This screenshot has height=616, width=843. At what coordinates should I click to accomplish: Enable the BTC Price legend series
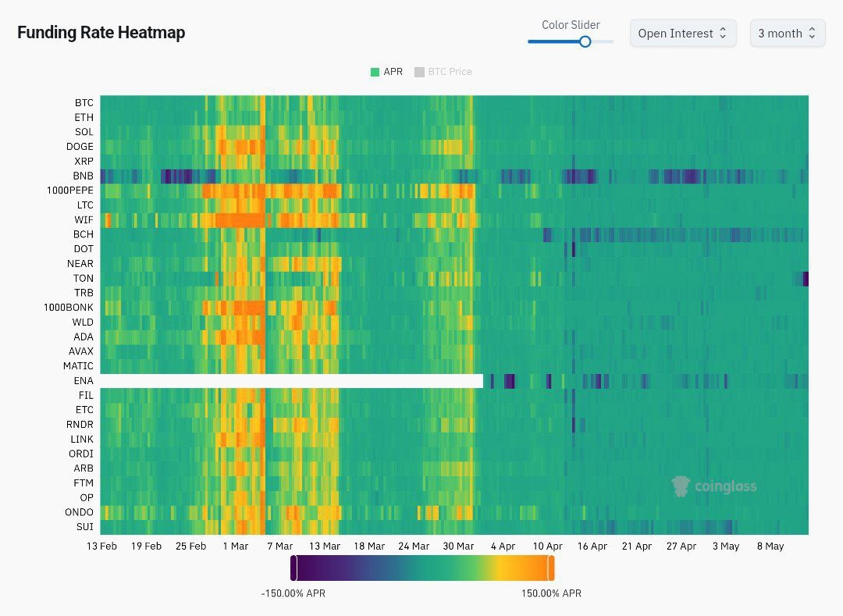click(443, 72)
